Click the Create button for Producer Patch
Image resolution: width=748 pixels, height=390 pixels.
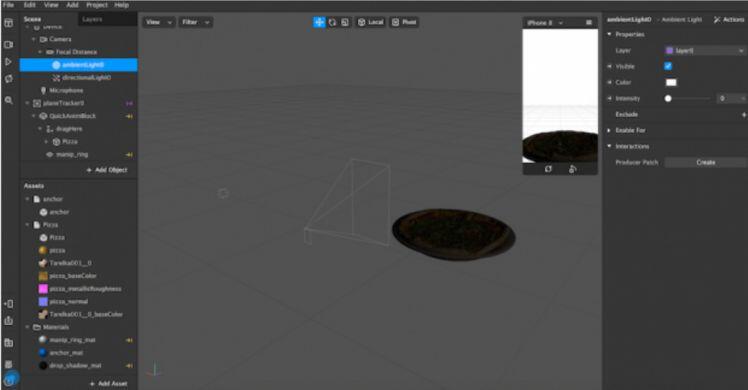point(705,163)
